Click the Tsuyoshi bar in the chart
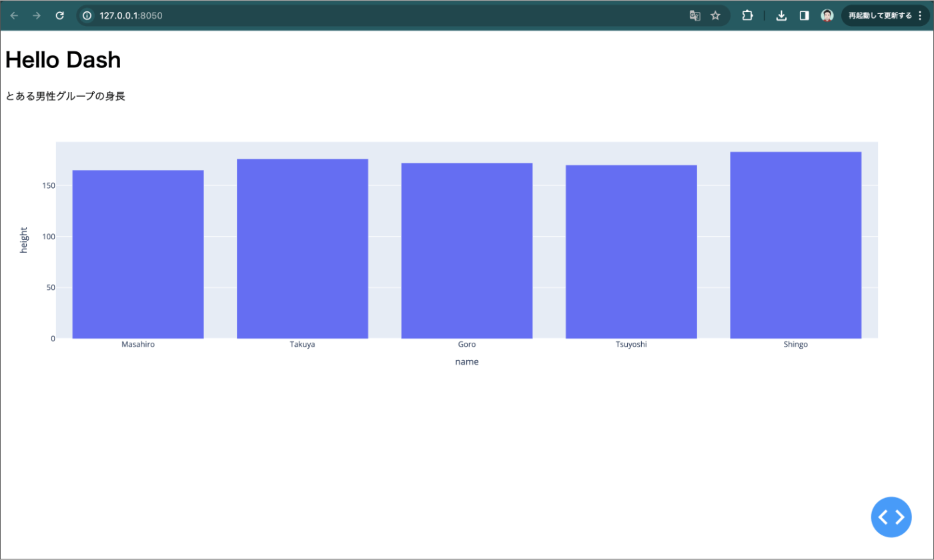Image resolution: width=934 pixels, height=560 pixels. [x=631, y=252]
